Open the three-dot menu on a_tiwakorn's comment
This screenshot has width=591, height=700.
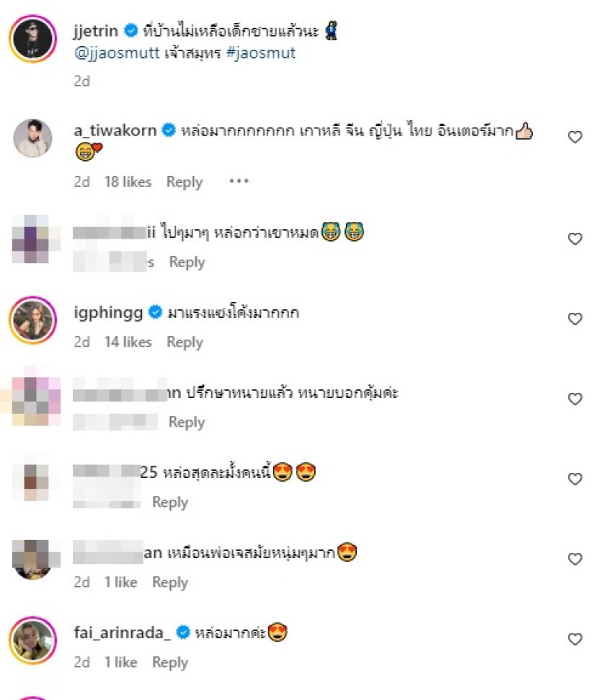tap(239, 181)
